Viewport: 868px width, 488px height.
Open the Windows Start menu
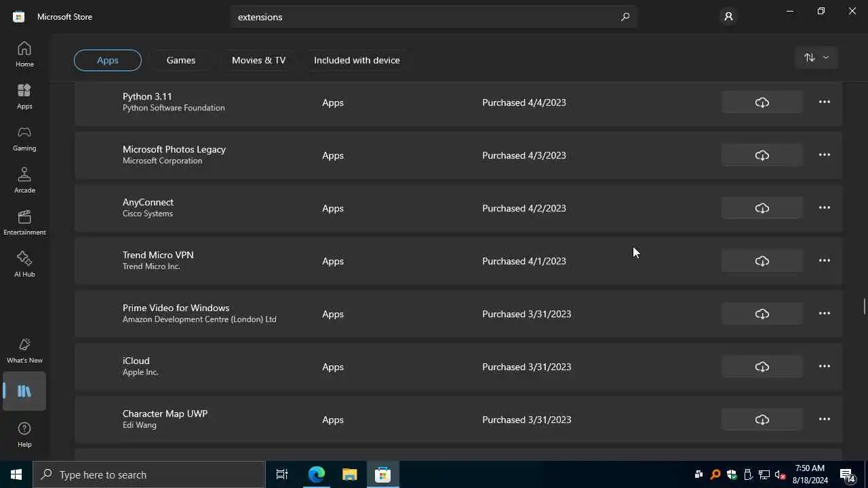[16, 474]
